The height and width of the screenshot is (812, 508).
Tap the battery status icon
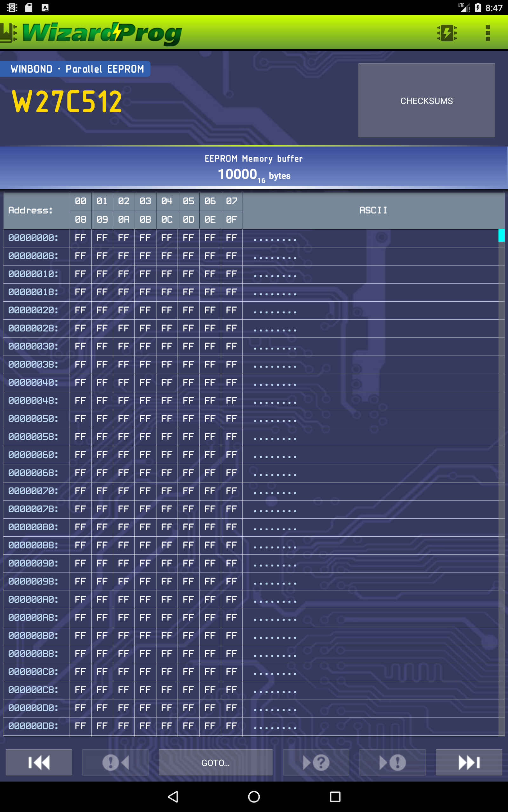(x=478, y=7)
